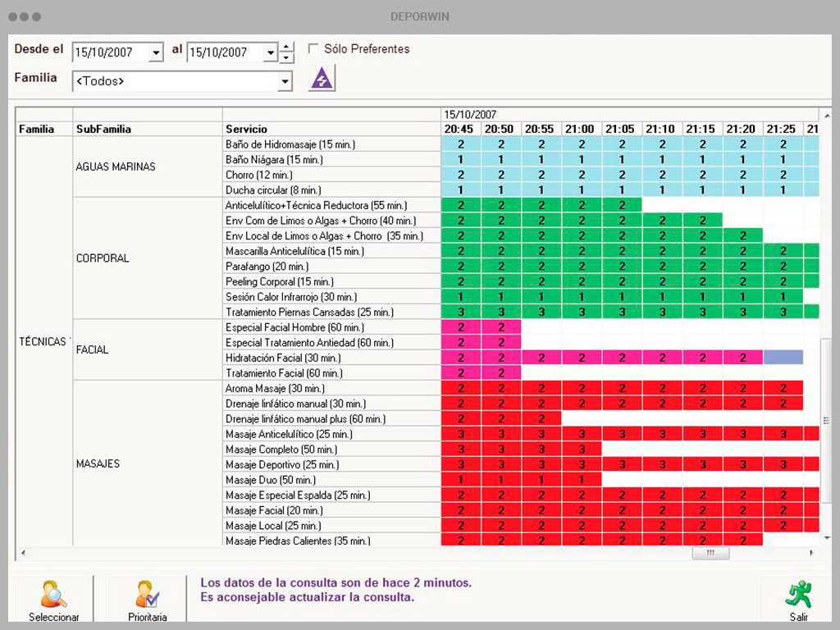Click the horizontal scrollbar right arrow
Screen dimensions: 840x630
tap(811, 553)
